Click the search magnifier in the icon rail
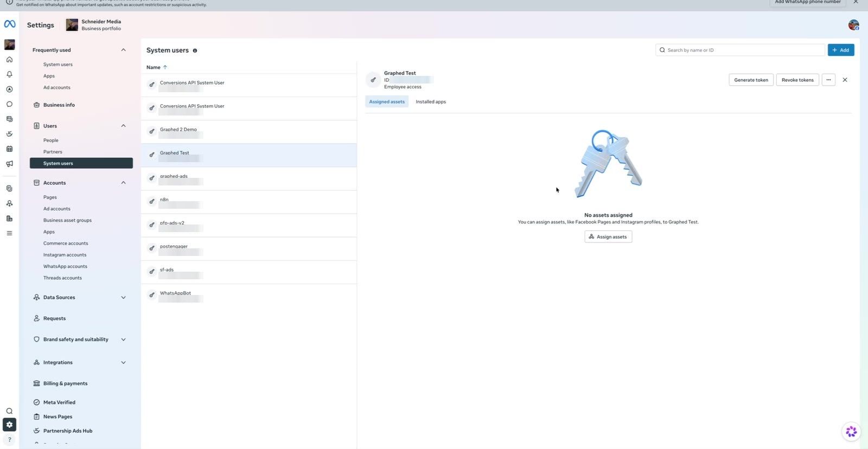This screenshot has width=868, height=449. point(9,411)
